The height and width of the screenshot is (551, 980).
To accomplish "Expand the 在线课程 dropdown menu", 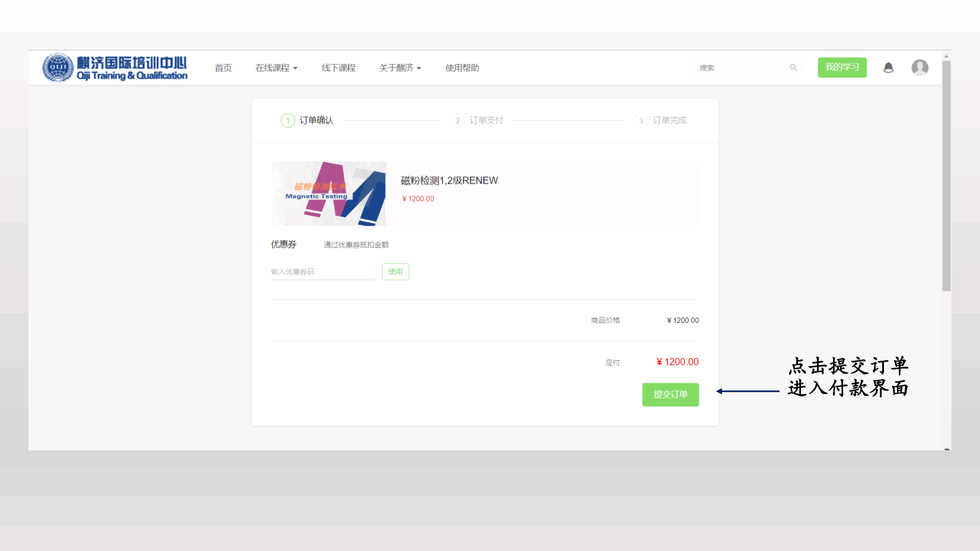I will tap(276, 68).
